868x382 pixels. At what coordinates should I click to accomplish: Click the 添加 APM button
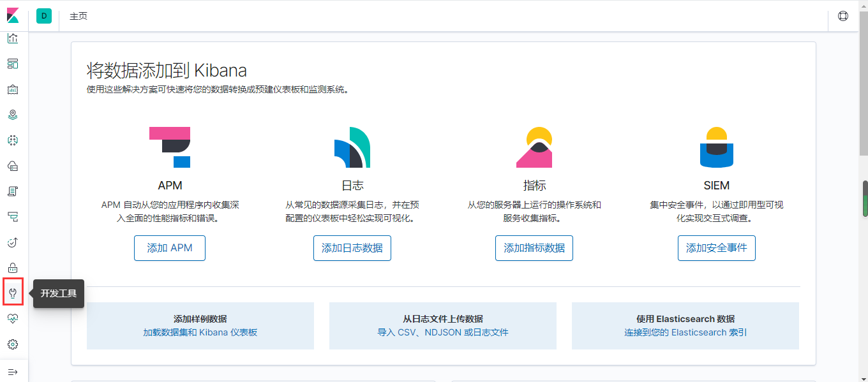pos(170,248)
